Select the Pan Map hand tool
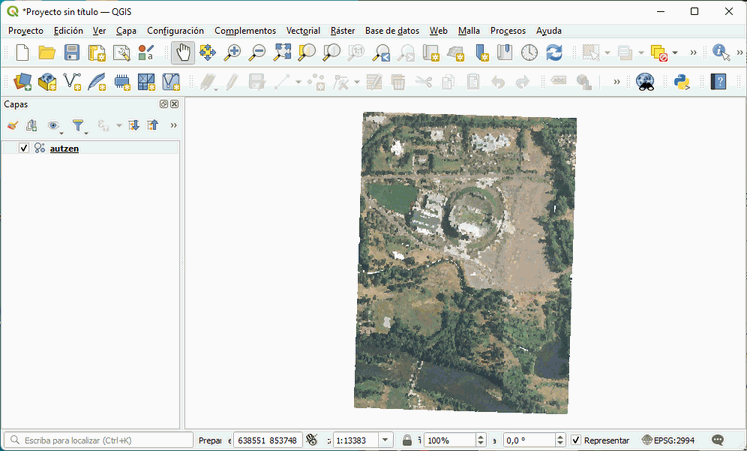 click(183, 52)
